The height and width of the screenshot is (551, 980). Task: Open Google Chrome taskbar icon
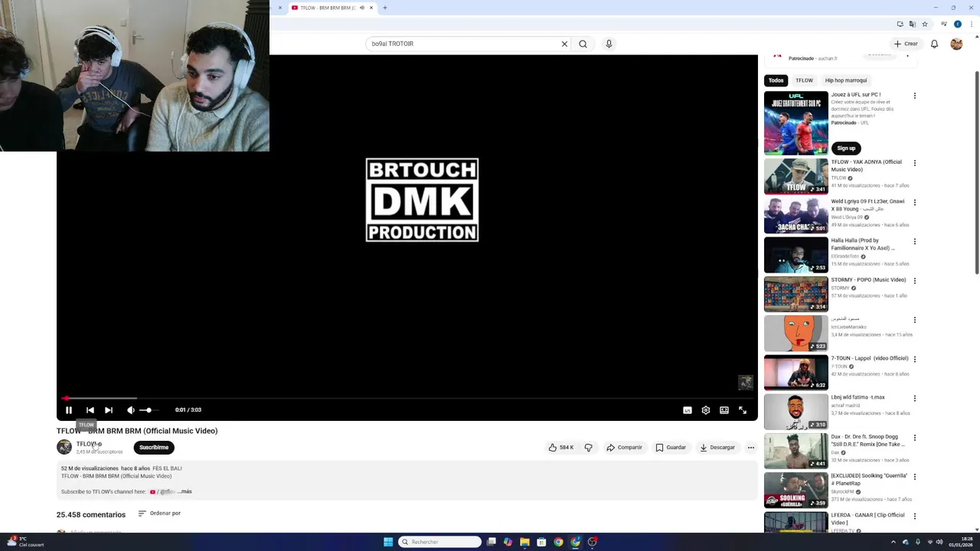click(558, 542)
